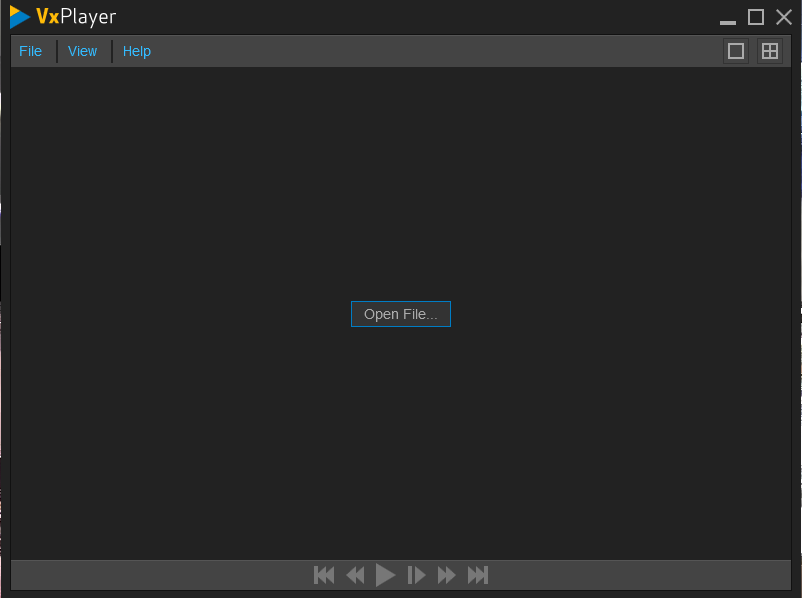Skip to the end of media
The image size is (802, 598).
(x=478, y=575)
